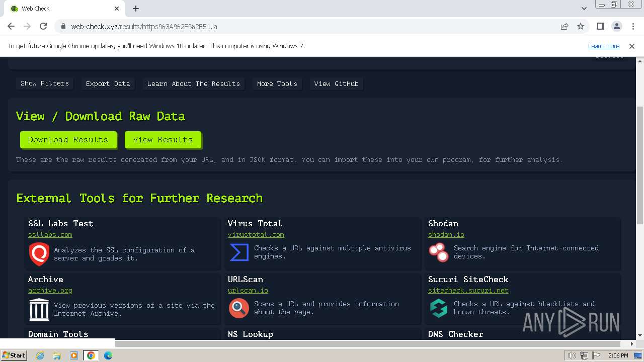This screenshot has height=362, width=644.
Task: Go back with the browser back arrow
Action: [11, 27]
